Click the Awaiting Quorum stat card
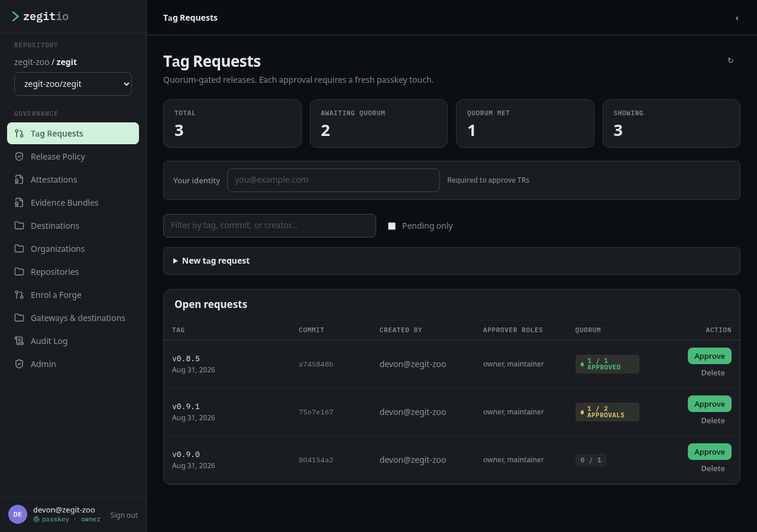Viewport: 757px width, 532px height. point(378,124)
